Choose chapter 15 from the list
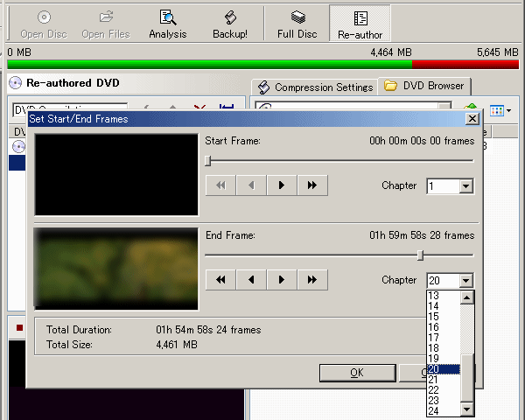Screen dimensions: 525x420 [434, 316]
